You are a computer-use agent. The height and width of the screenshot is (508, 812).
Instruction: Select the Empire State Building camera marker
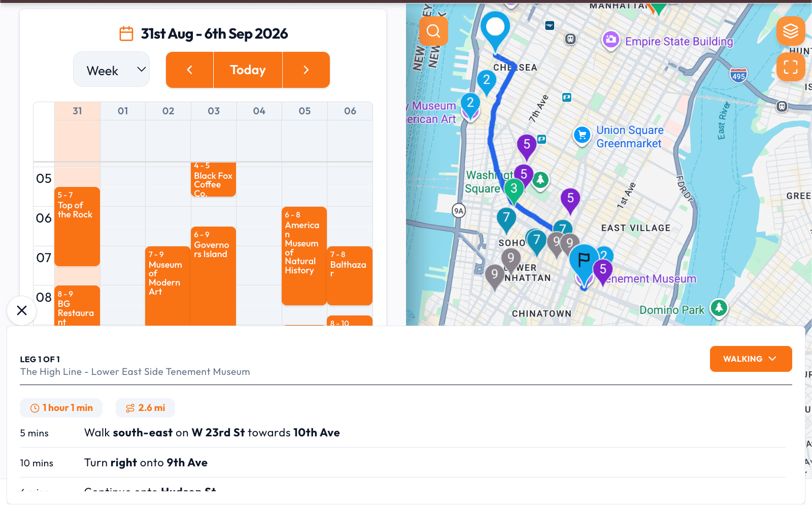(x=611, y=40)
